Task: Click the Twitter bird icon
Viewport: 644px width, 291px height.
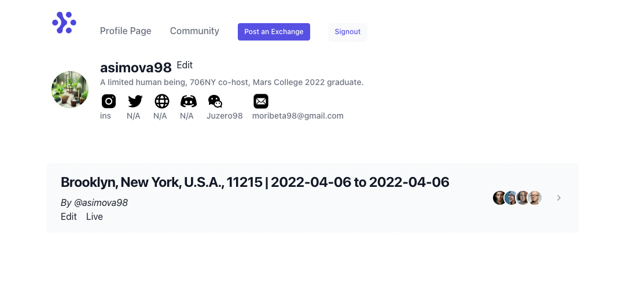Action: point(135,101)
